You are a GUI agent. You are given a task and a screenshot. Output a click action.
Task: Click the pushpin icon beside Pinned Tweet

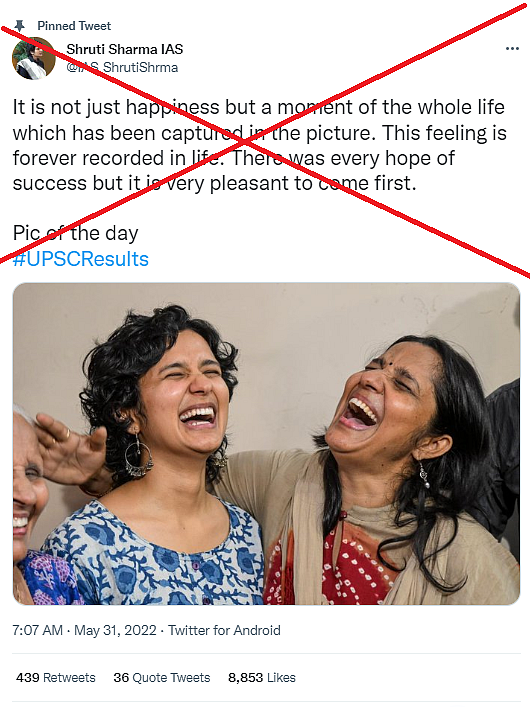pos(19,26)
